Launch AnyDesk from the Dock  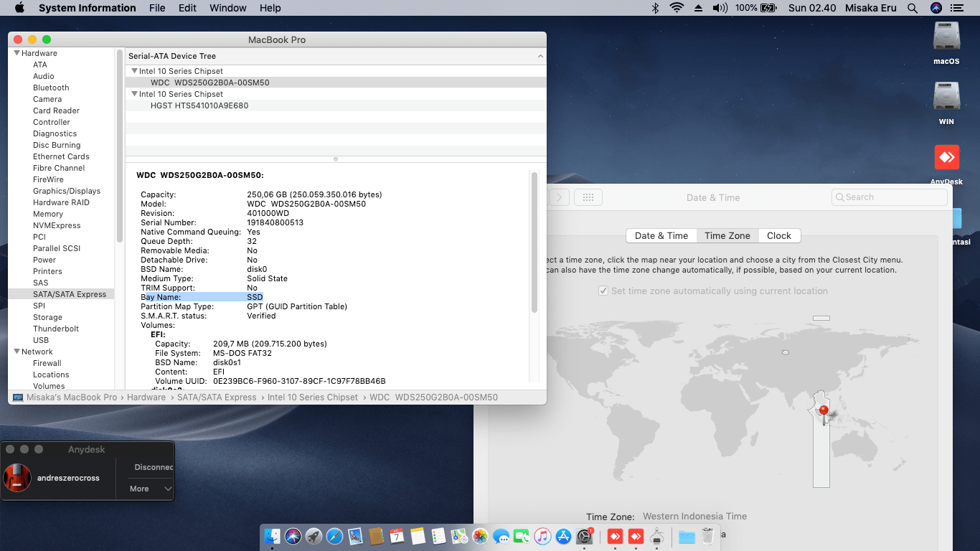pyautogui.click(x=614, y=536)
